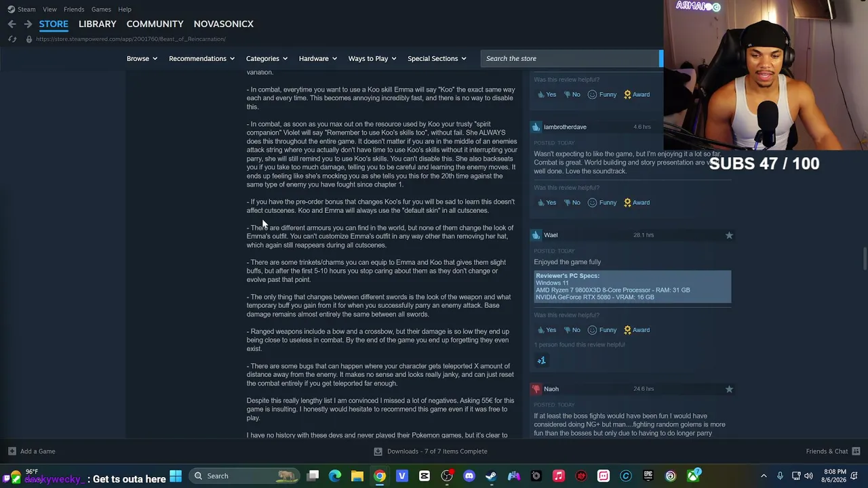Show hidden system tray icons
Image resolution: width=868 pixels, height=488 pixels.
pos(764,476)
